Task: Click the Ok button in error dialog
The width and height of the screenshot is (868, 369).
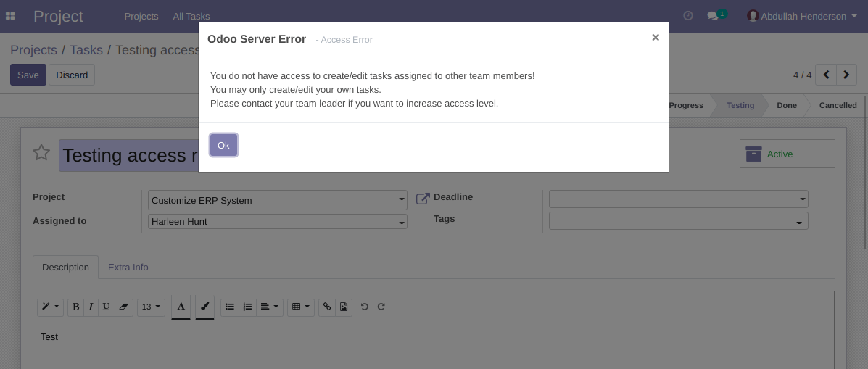Action: point(223,146)
